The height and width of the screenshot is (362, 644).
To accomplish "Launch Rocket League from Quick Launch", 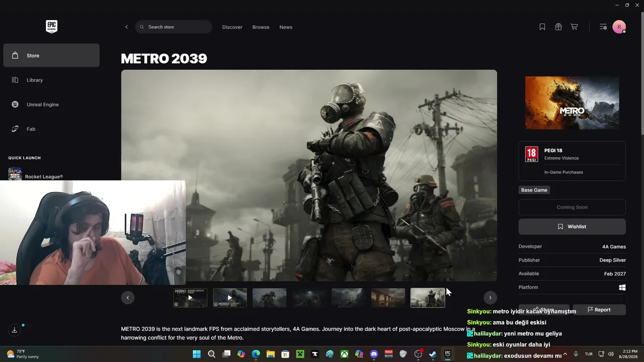I will click(36, 175).
